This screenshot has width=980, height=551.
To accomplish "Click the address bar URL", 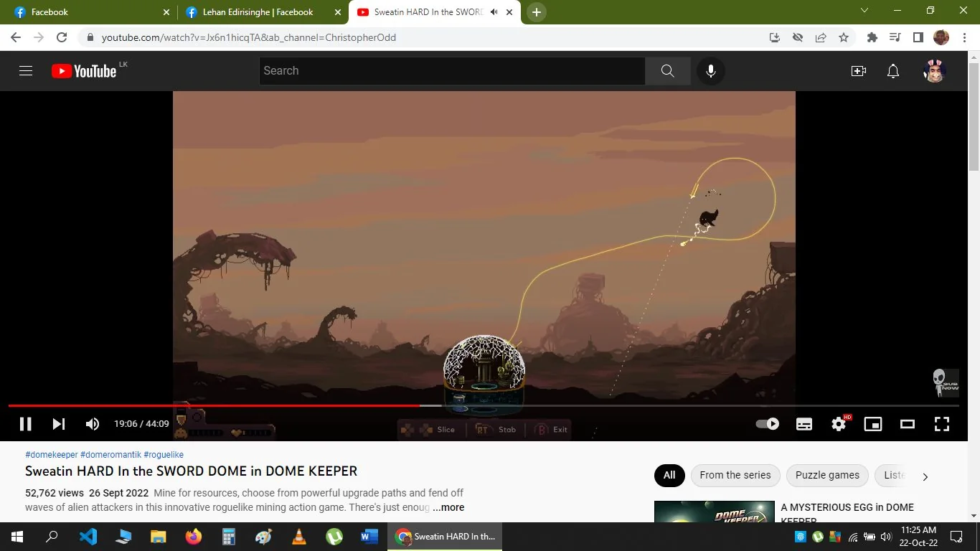I will tap(248, 37).
